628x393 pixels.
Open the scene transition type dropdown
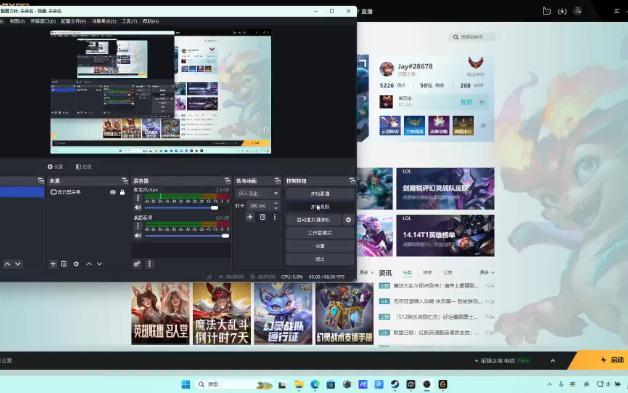pyautogui.click(x=257, y=193)
